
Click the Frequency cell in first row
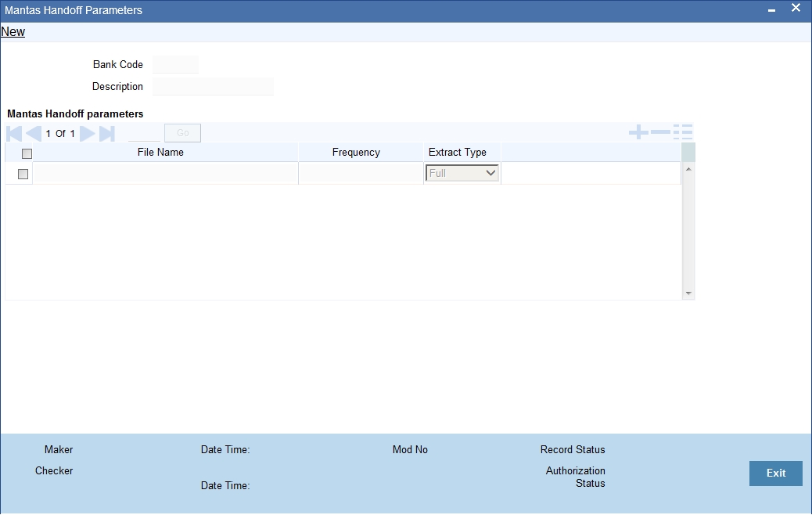click(361, 174)
